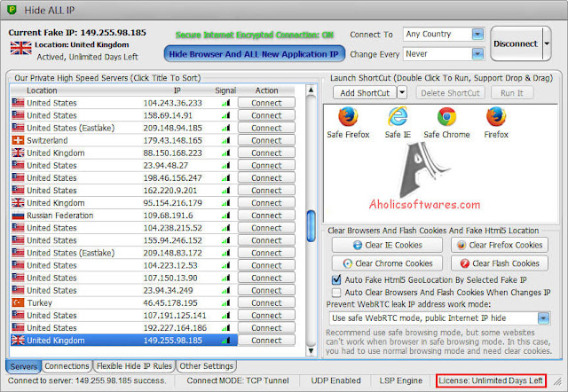
Task: Click the Hide ALL IP shield logo
Action: pyautogui.click(x=12, y=10)
